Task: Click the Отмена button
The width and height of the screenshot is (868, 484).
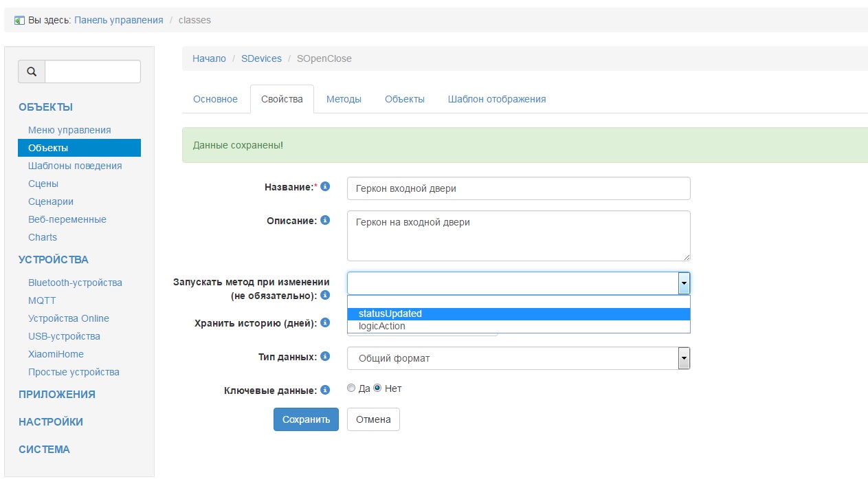Action: pos(373,419)
